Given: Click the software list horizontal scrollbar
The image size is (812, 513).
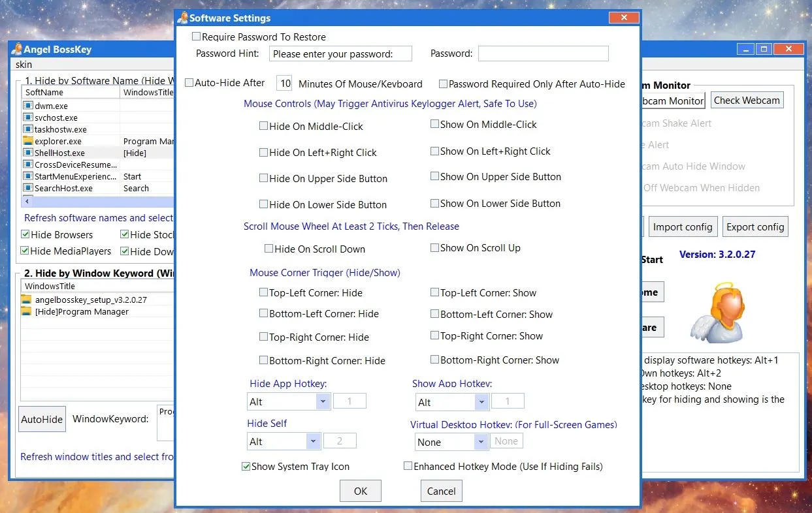Looking at the screenshot, I should (x=98, y=202).
